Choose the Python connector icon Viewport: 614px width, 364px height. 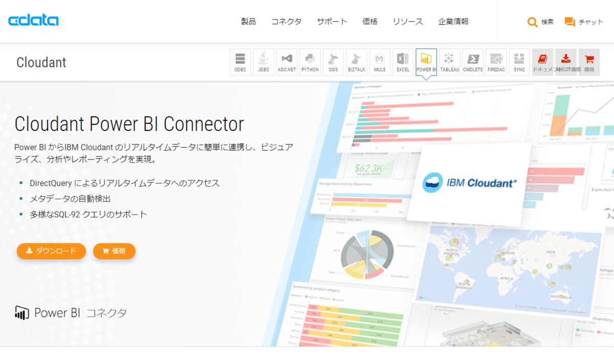pos(310,62)
